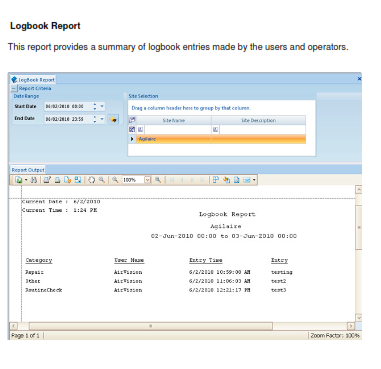This screenshot has height=369, width=381.
Task: Click the send via email icon
Action: point(247,180)
